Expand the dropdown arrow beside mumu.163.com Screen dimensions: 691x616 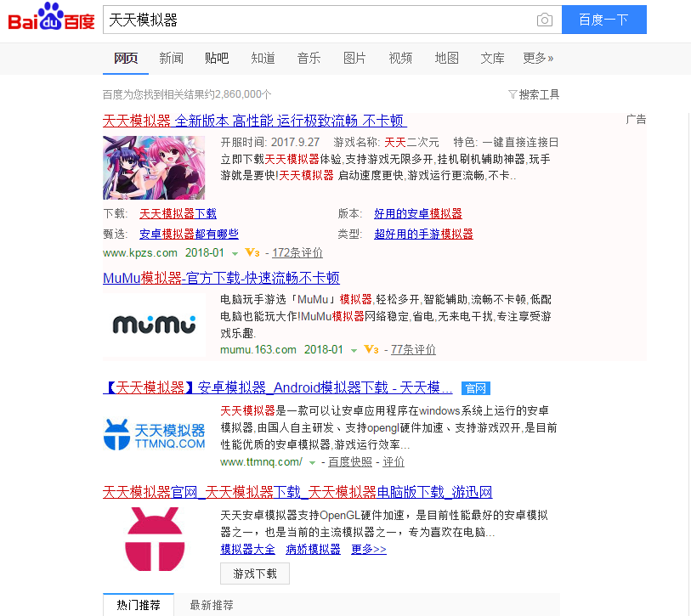click(x=354, y=351)
